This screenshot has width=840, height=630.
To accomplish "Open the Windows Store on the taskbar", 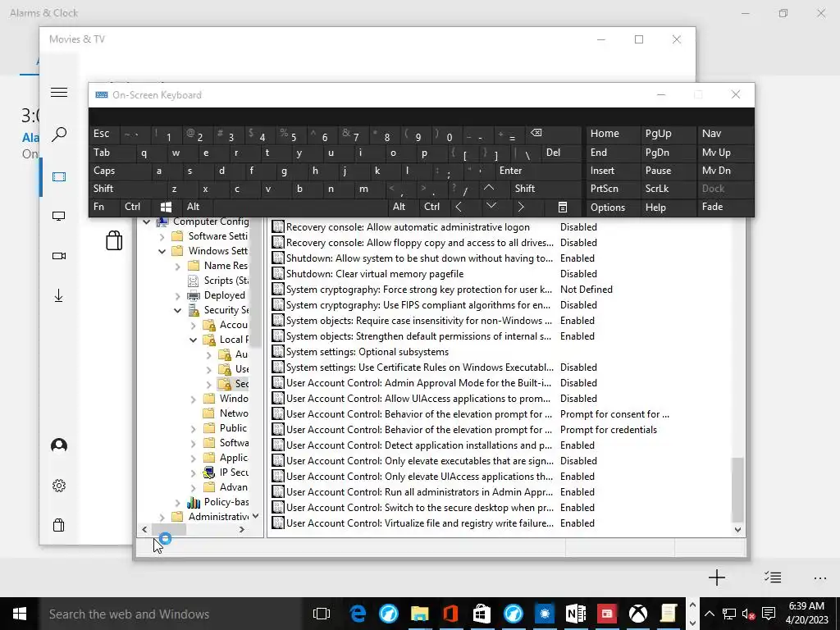I will click(482, 614).
